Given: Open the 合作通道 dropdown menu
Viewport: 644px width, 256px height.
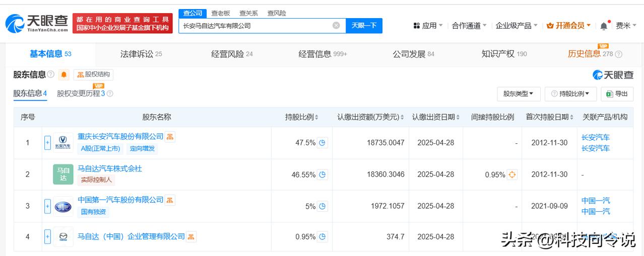Looking at the screenshot, I should click(469, 26).
